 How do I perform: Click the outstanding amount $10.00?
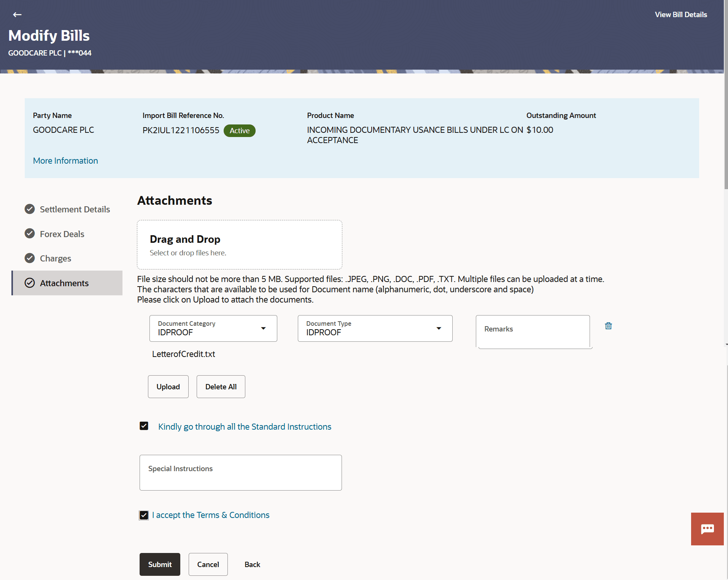[x=540, y=130]
